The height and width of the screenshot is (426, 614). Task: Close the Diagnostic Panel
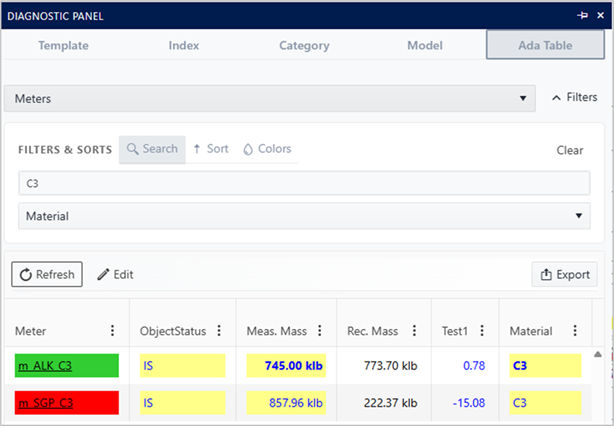coord(600,16)
